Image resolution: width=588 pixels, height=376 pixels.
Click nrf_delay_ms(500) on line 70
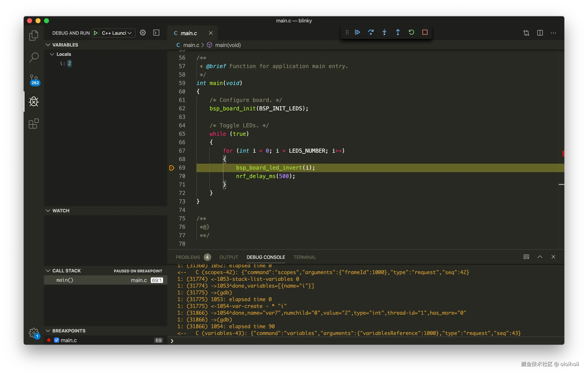[265, 176]
